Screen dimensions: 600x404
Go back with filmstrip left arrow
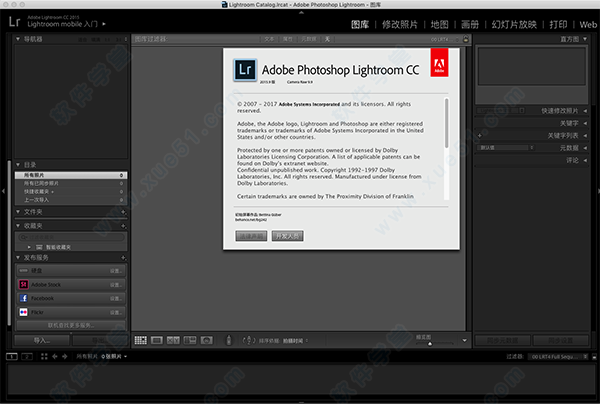[55, 357]
